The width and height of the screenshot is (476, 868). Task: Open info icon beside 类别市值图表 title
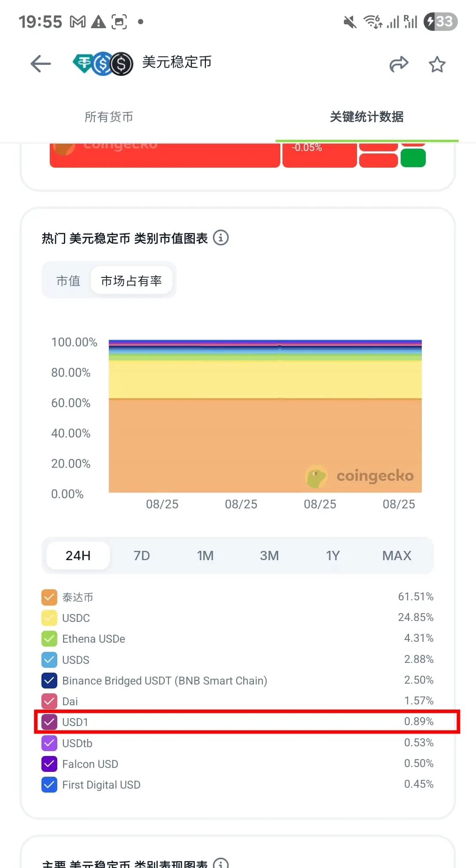(221, 238)
